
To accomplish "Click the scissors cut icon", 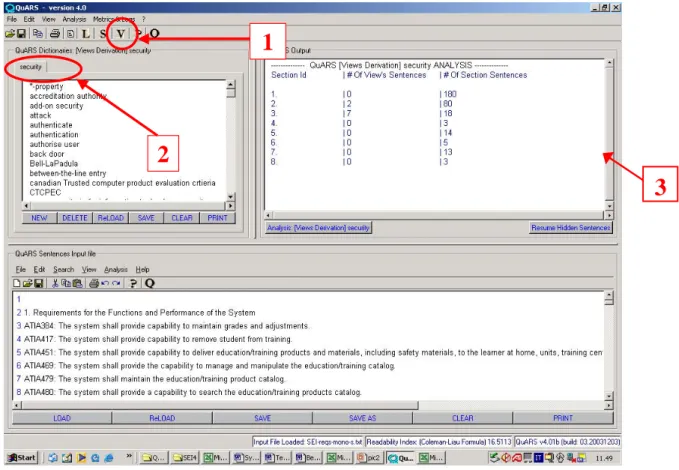I will [55, 283].
